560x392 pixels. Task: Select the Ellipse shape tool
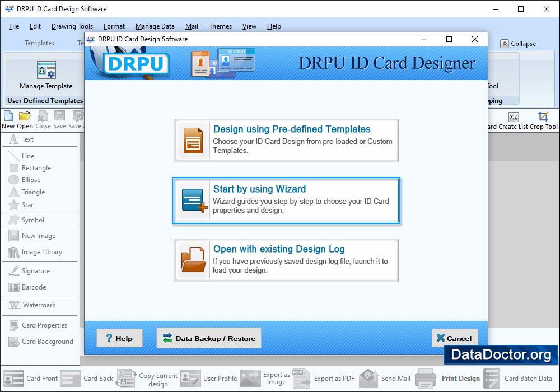point(24,180)
